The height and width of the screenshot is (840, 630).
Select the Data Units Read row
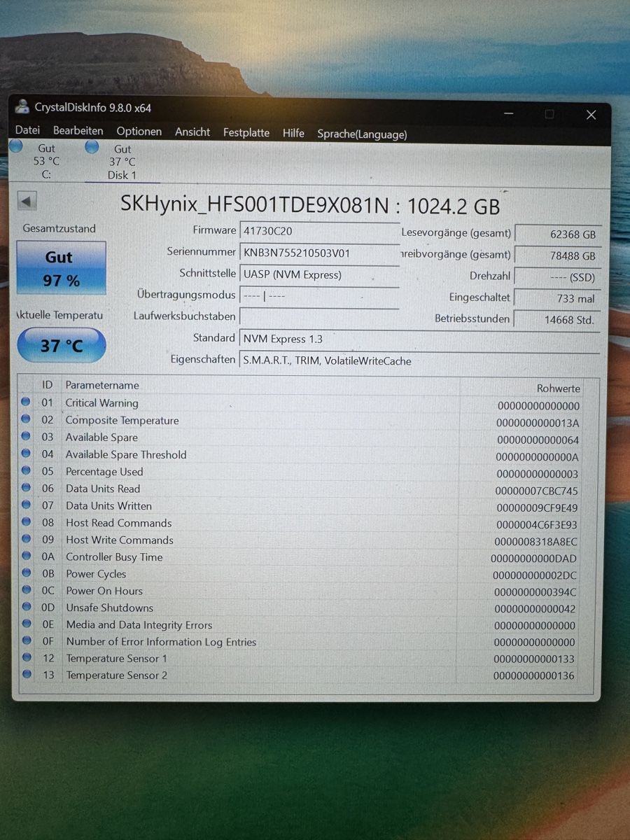click(x=301, y=490)
